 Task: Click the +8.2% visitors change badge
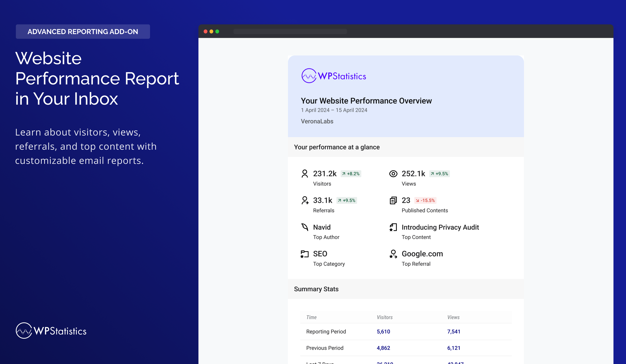pos(351,174)
